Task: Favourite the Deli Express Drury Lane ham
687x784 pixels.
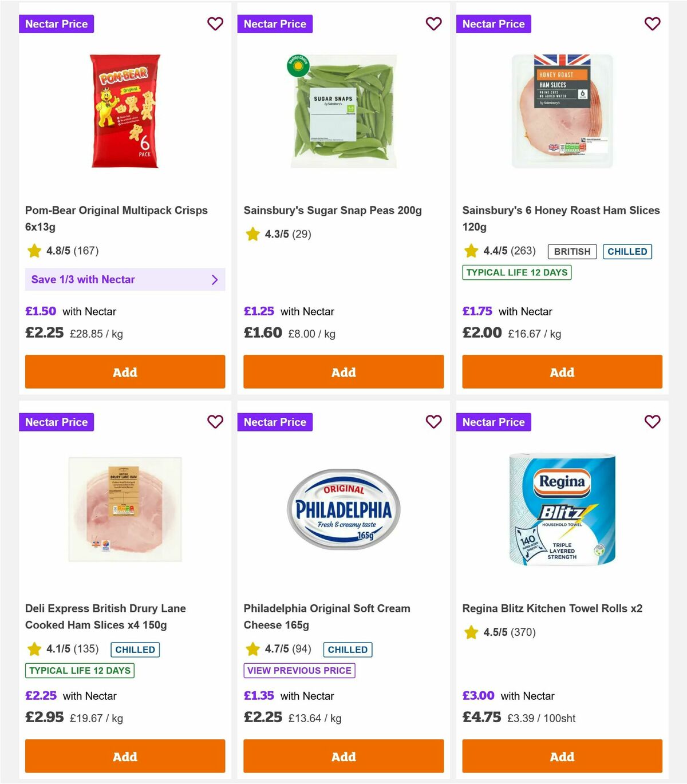Action: [x=215, y=422]
